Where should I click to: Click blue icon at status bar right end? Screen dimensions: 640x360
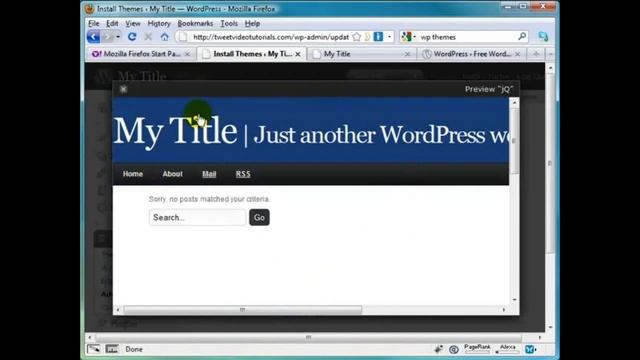click(530, 349)
